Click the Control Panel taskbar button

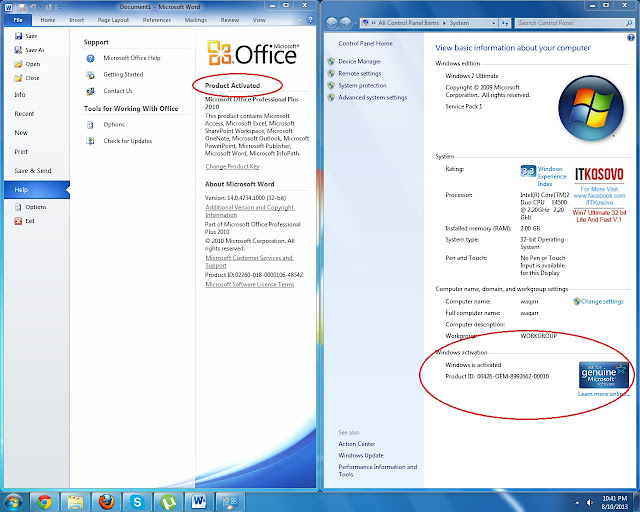[231, 502]
